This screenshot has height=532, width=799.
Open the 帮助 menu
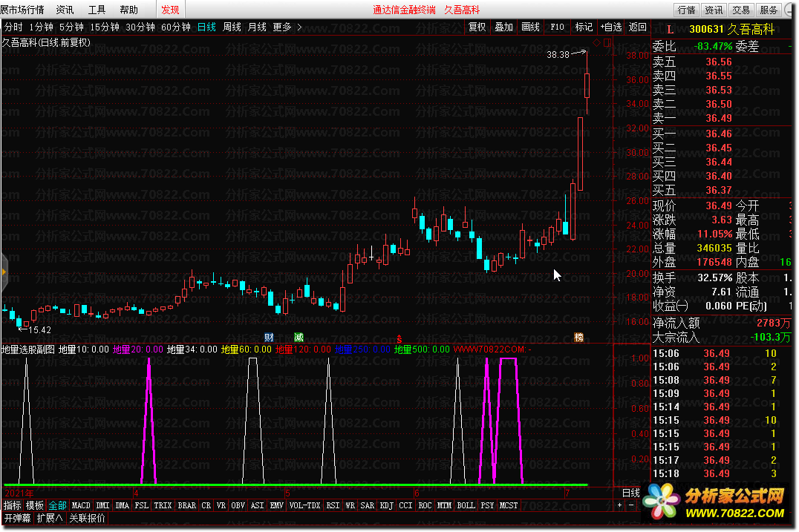pos(129,10)
